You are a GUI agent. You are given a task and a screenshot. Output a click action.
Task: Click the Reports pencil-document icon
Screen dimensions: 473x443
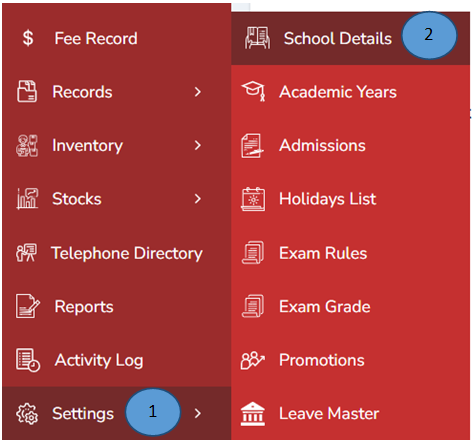pyautogui.click(x=28, y=306)
